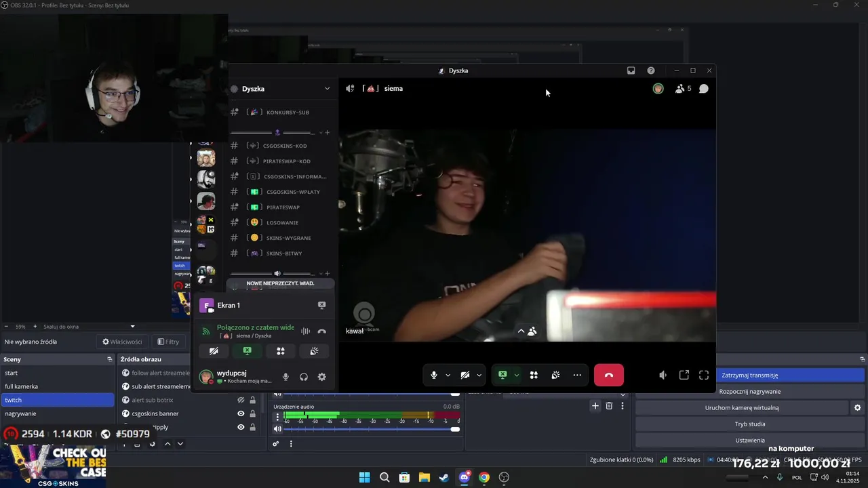The image size is (868, 488).
Task: Open virtual camera settings gear
Action: click(x=858, y=408)
